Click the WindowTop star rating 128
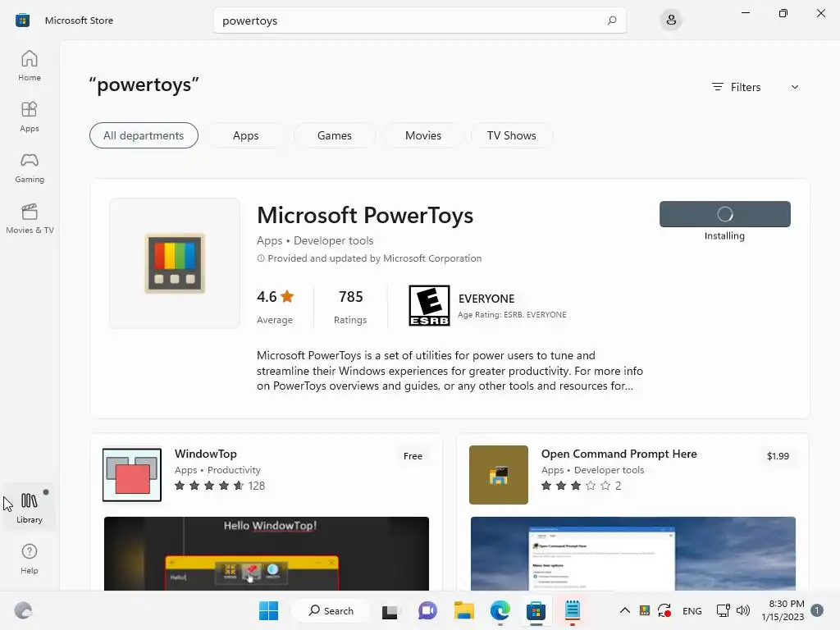Image resolution: width=840 pixels, height=630 pixels. (220, 486)
